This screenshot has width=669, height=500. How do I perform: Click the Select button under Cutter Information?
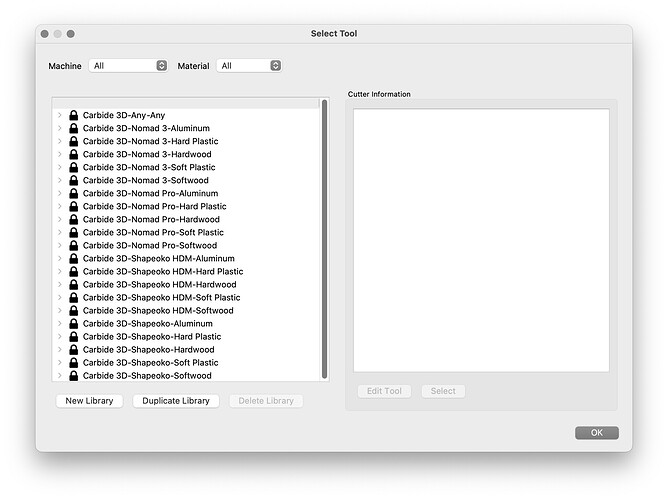pyautogui.click(x=443, y=391)
